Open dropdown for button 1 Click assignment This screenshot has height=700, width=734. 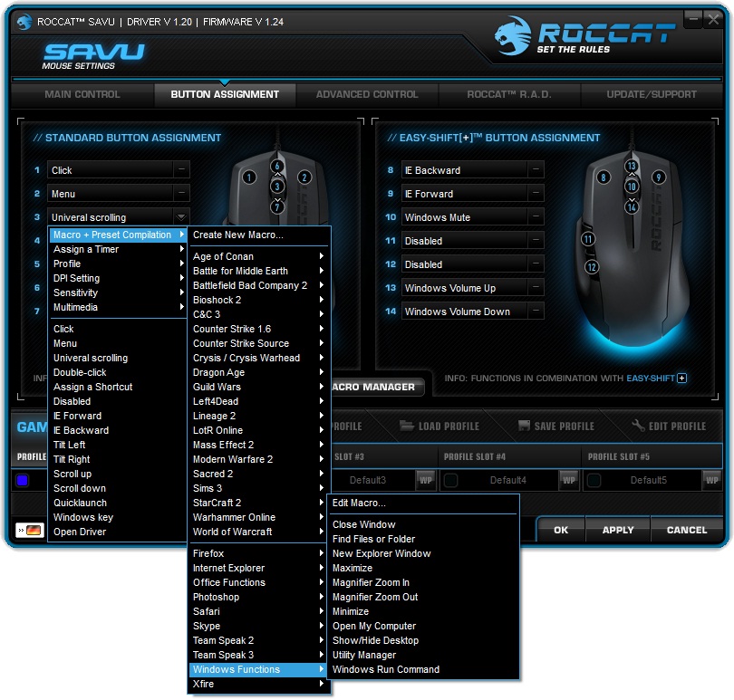(181, 170)
